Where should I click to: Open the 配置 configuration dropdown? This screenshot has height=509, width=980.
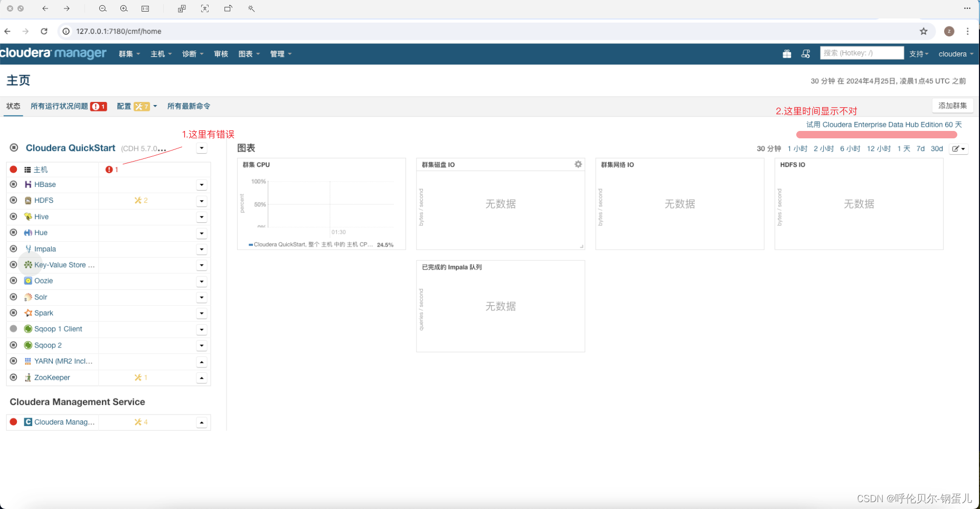click(x=137, y=106)
